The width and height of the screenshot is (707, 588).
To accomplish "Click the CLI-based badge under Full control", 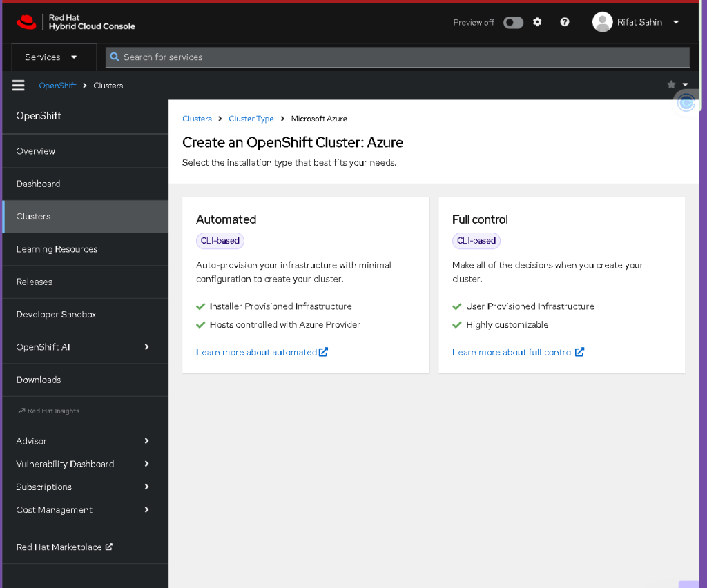I will coord(476,241).
